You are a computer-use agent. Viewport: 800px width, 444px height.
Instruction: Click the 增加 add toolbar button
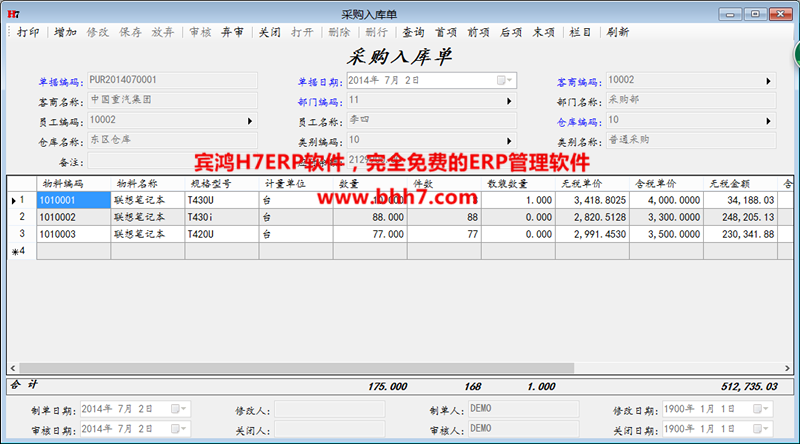(x=65, y=32)
